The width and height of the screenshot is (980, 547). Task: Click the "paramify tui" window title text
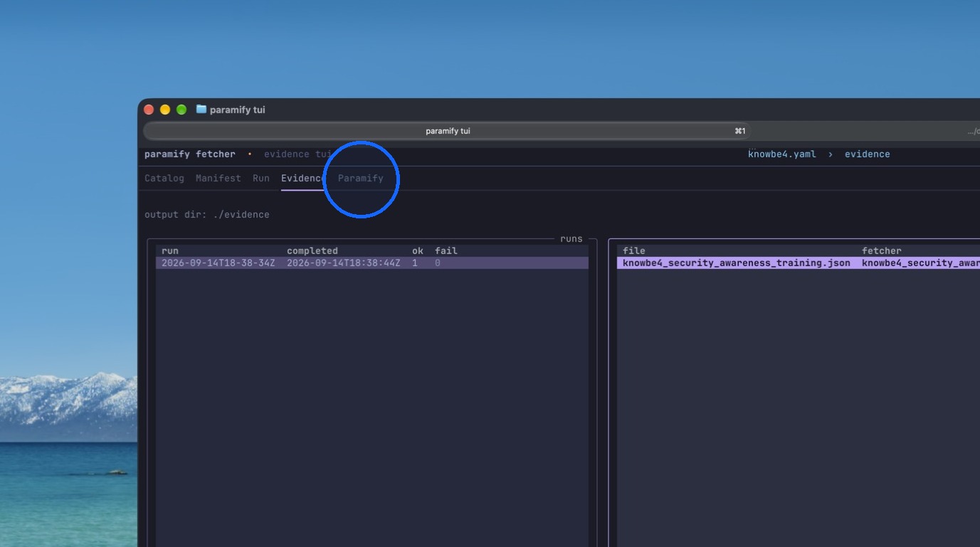[x=238, y=110]
